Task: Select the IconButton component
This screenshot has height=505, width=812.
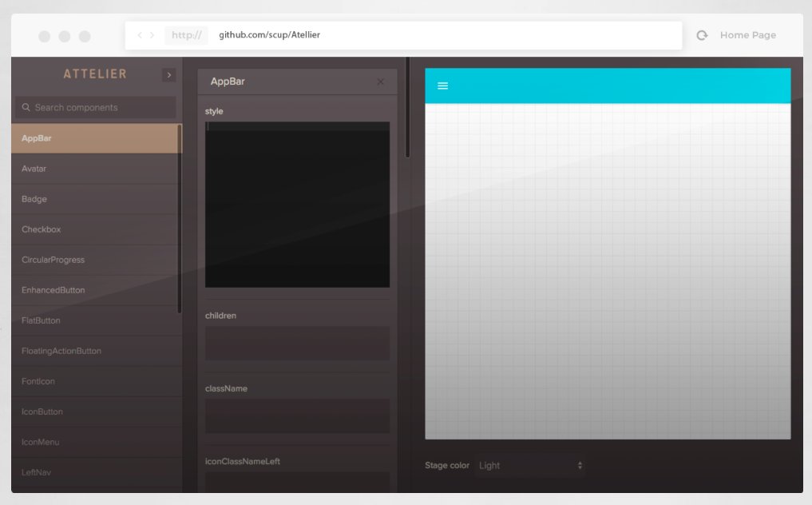Action: coord(97,412)
